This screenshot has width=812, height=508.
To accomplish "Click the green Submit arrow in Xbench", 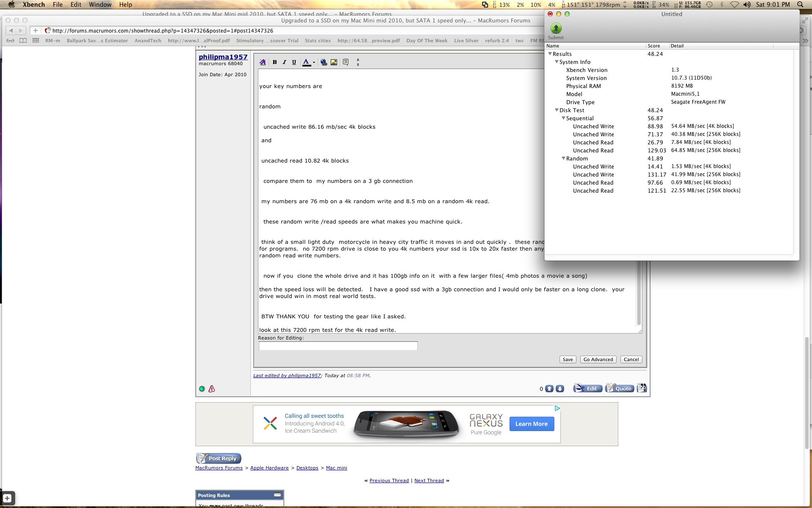I will [556, 28].
